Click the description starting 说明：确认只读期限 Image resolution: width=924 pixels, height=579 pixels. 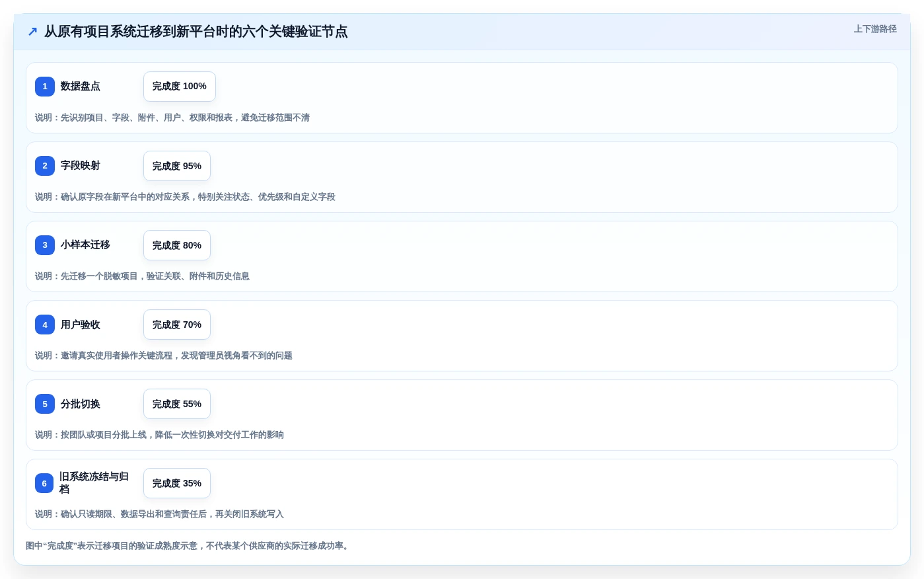click(159, 514)
